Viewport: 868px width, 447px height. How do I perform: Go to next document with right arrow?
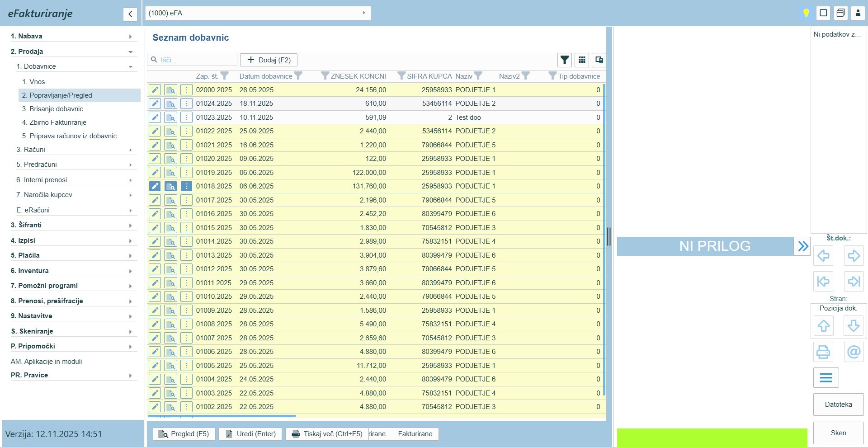click(854, 256)
